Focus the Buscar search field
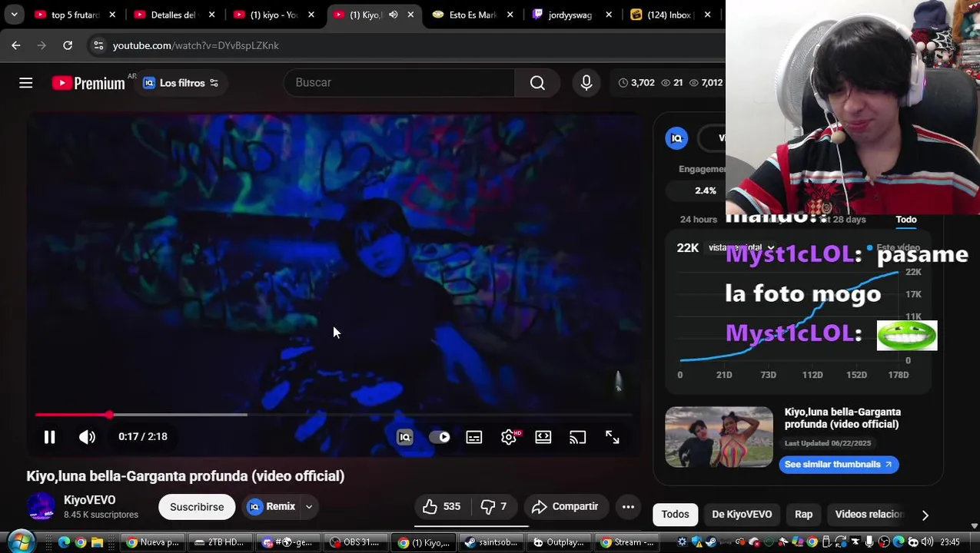Image resolution: width=980 pixels, height=553 pixels. point(400,83)
